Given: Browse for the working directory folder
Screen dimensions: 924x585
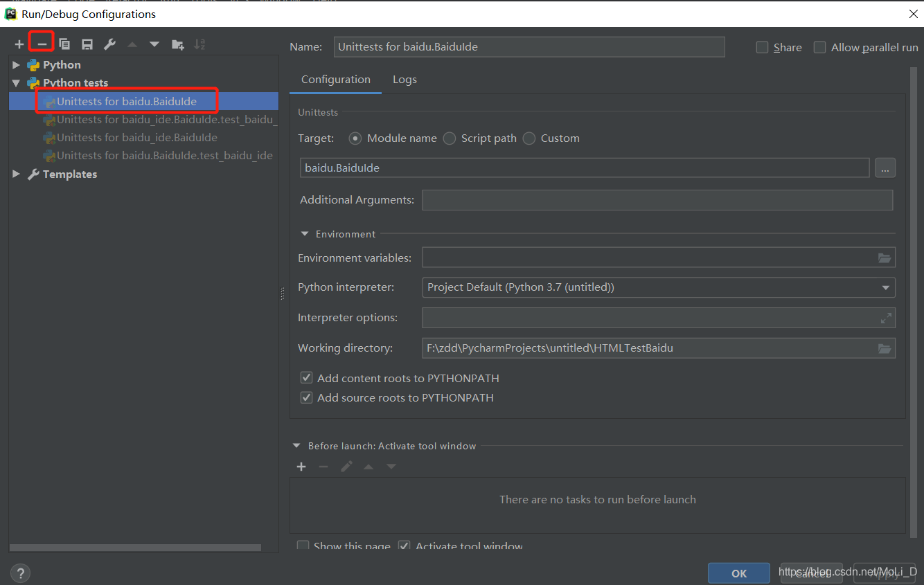Looking at the screenshot, I should (885, 348).
